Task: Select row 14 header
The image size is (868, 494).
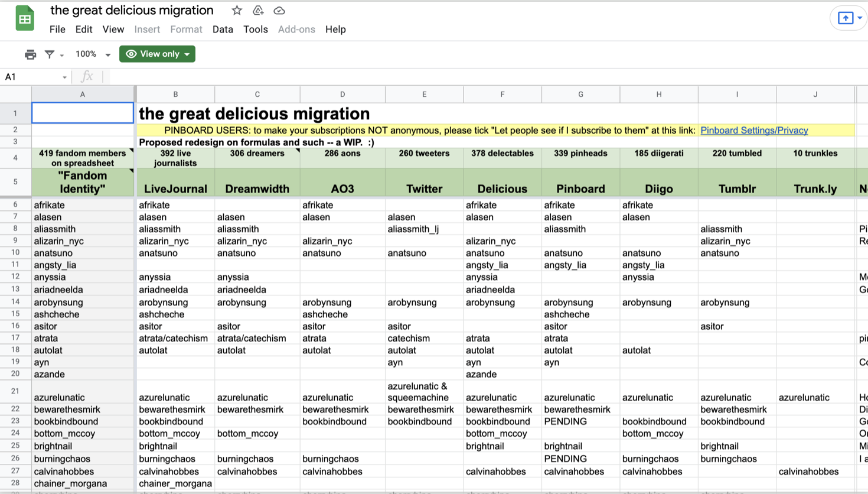Action: (15, 302)
